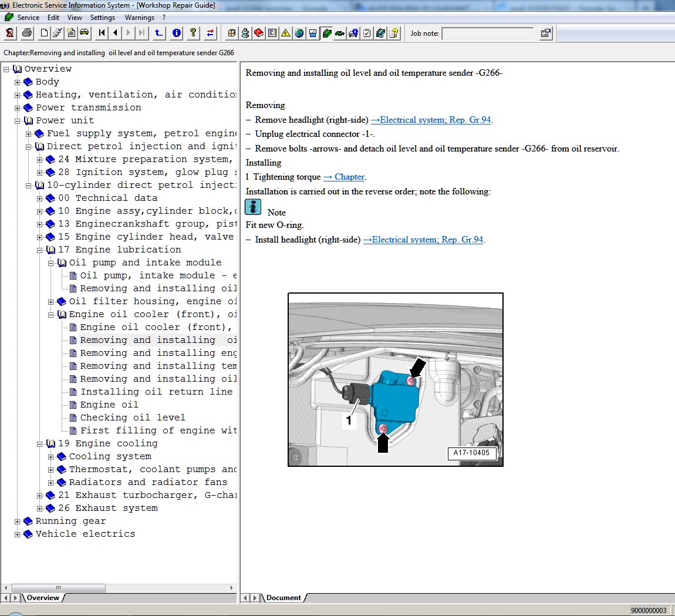
Task: Collapse 19 Engine cooling node
Action: coord(39,444)
